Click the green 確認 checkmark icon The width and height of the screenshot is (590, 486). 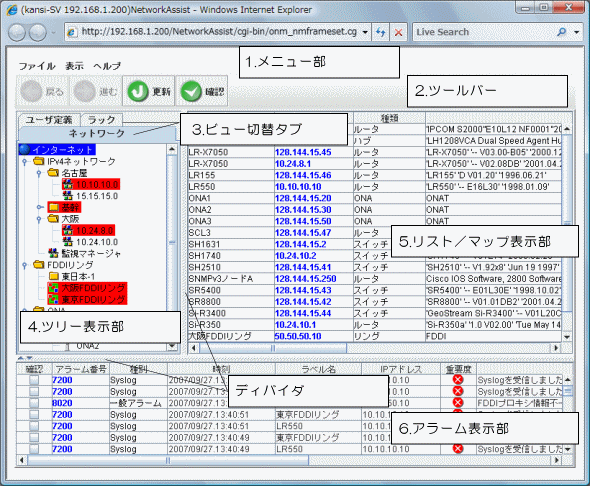(191, 91)
